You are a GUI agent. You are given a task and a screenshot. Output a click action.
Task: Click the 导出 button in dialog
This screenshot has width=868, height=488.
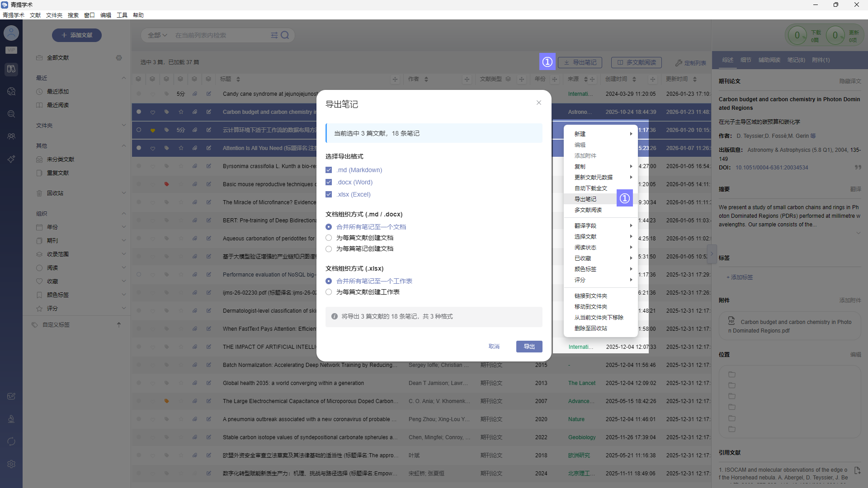529,347
